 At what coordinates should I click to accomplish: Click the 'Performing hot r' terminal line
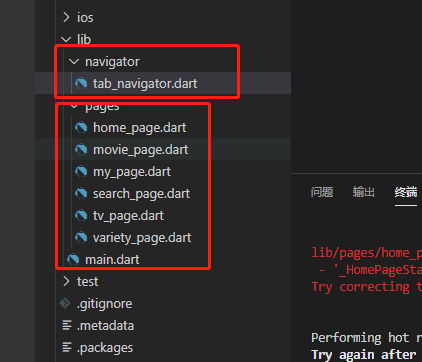367,338
